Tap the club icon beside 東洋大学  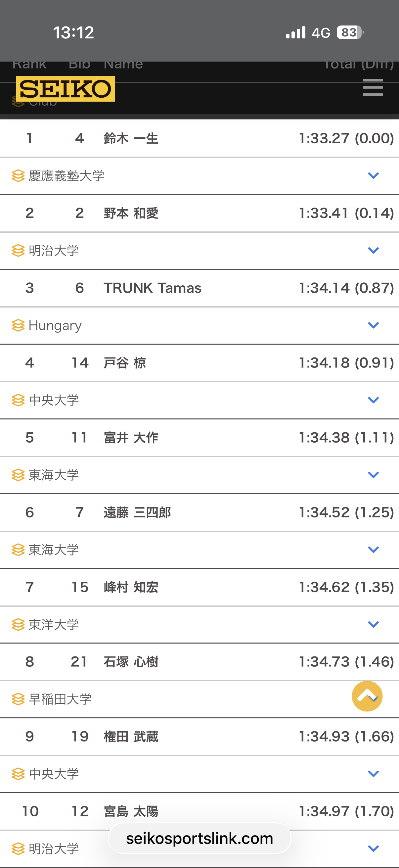[18, 624]
